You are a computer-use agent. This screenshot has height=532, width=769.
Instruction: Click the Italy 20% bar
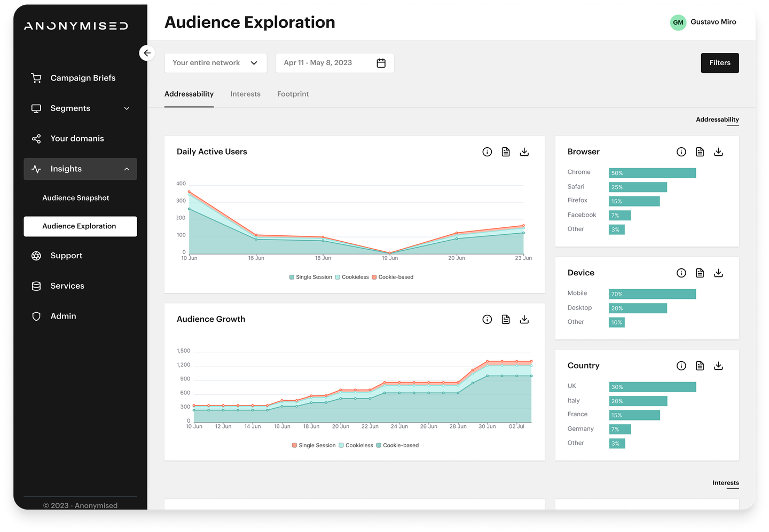point(638,401)
